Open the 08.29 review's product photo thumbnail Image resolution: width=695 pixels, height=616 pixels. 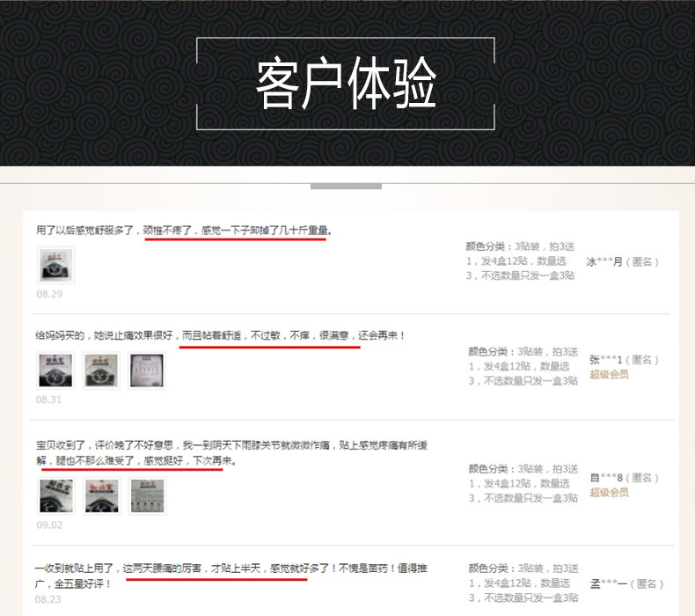(55, 265)
